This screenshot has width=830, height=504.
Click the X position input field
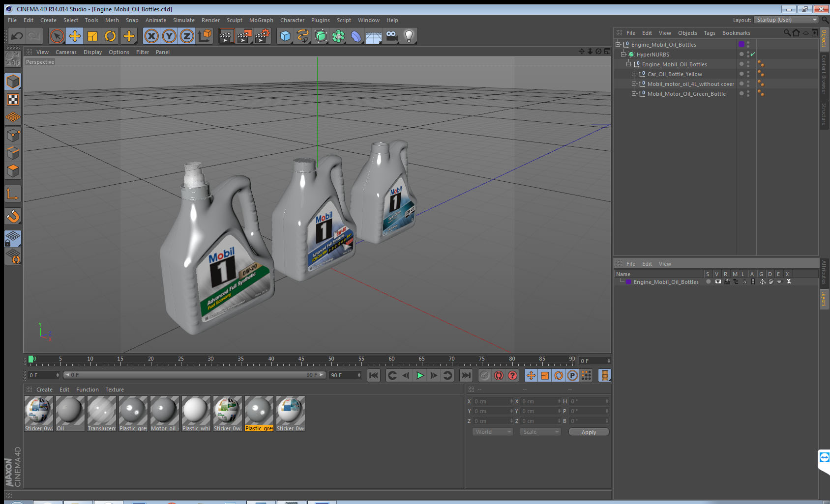tap(493, 401)
